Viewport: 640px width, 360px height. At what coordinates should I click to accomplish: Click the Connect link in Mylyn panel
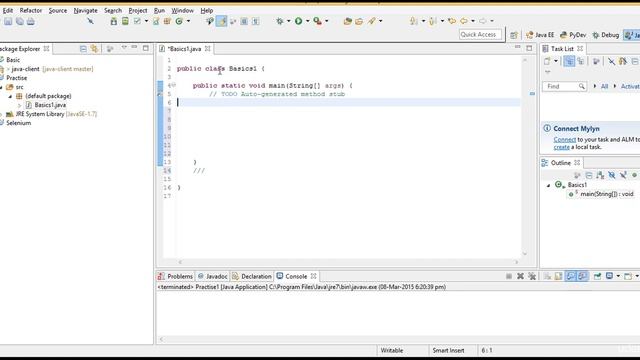pos(564,140)
